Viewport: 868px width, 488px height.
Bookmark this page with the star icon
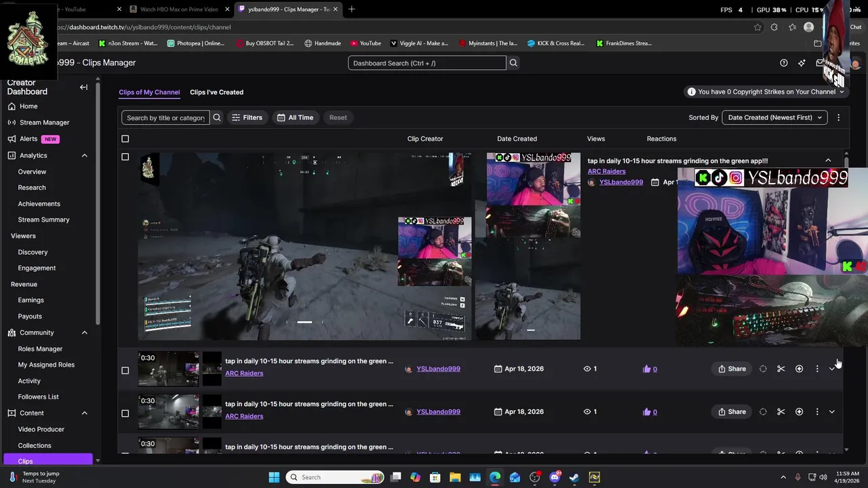pyautogui.click(x=757, y=27)
